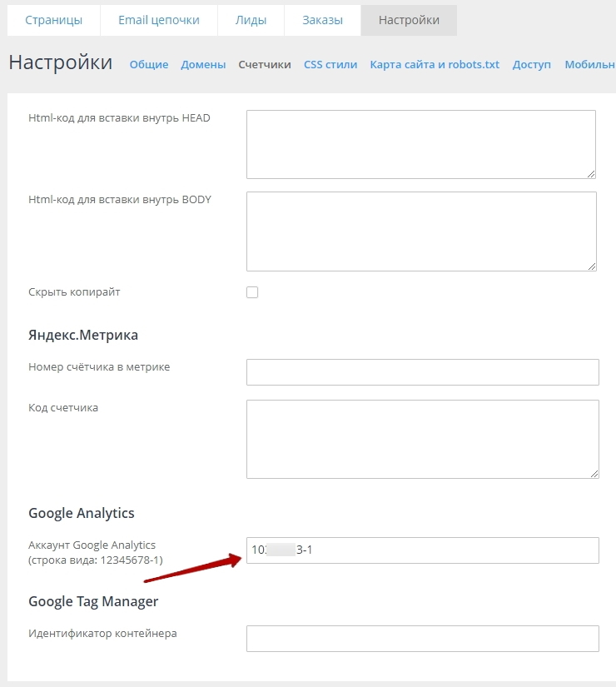Open the Страницы tab
The image size is (616, 687).
(53, 21)
